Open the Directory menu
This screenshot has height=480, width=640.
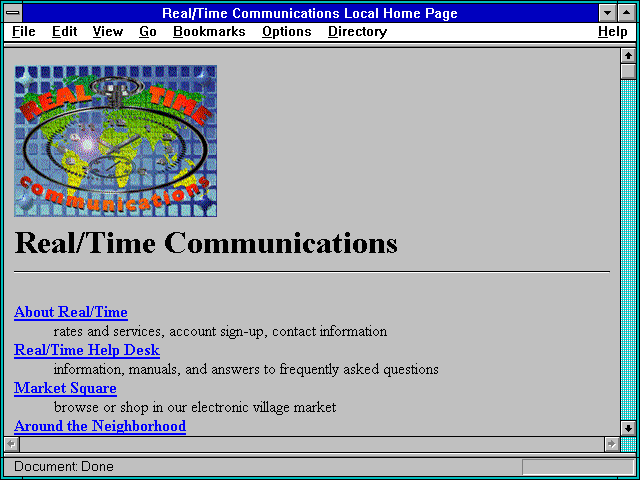point(358,32)
